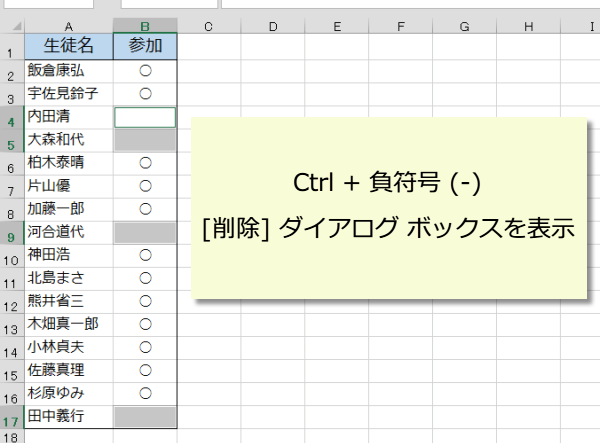Screen dimensions: 600x443
Task: Select the gray cell beside 河合道代
Action: [145, 232]
